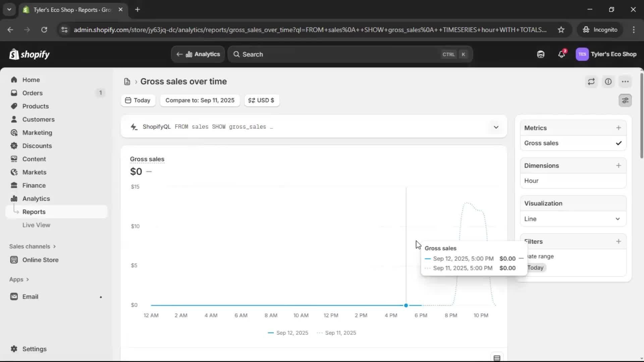Open Home from the sidebar
This screenshot has height=362, width=644.
coord(31,80)
